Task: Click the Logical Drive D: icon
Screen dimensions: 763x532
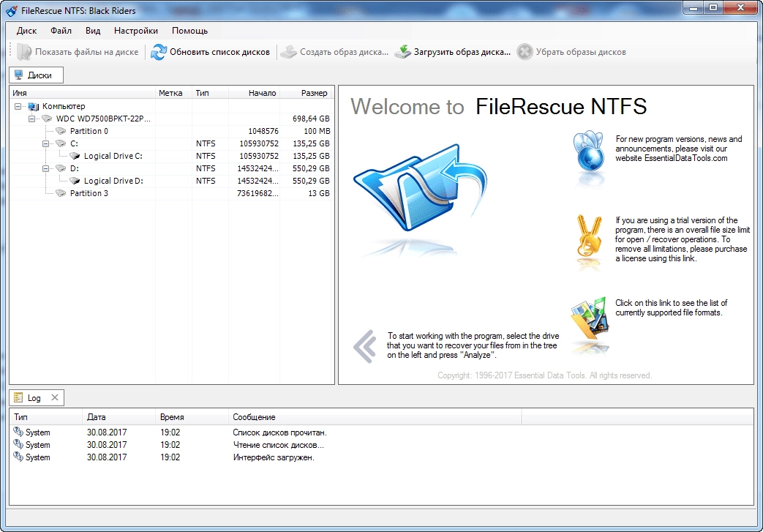Action: 75,181
